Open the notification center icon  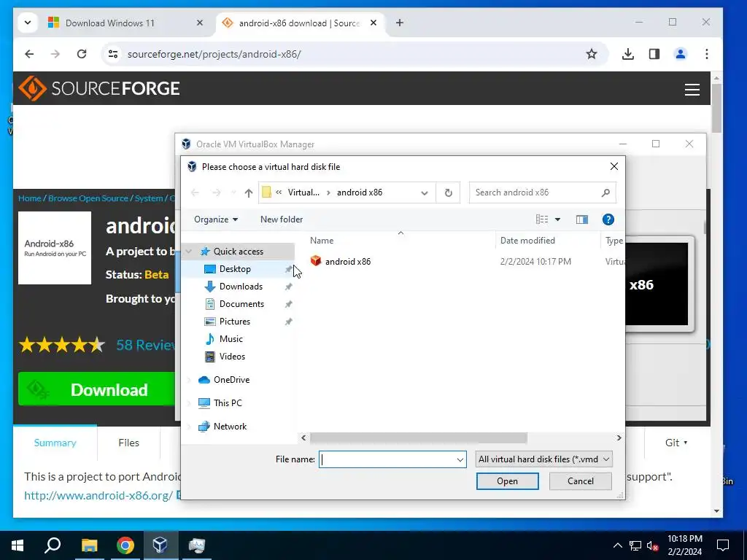click(x=723, y=545)
